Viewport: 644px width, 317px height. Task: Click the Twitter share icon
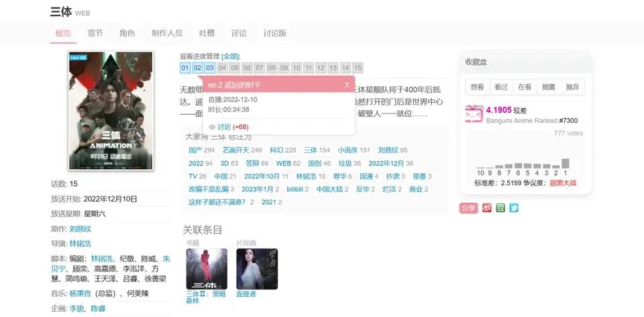pyautogui.click(x=514, y=208)
